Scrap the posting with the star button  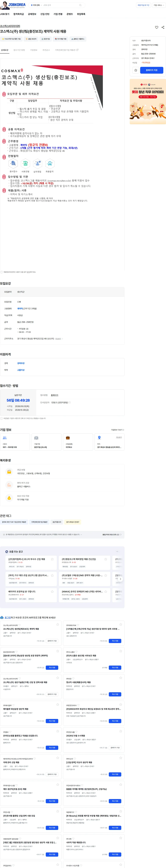[136, 70]
